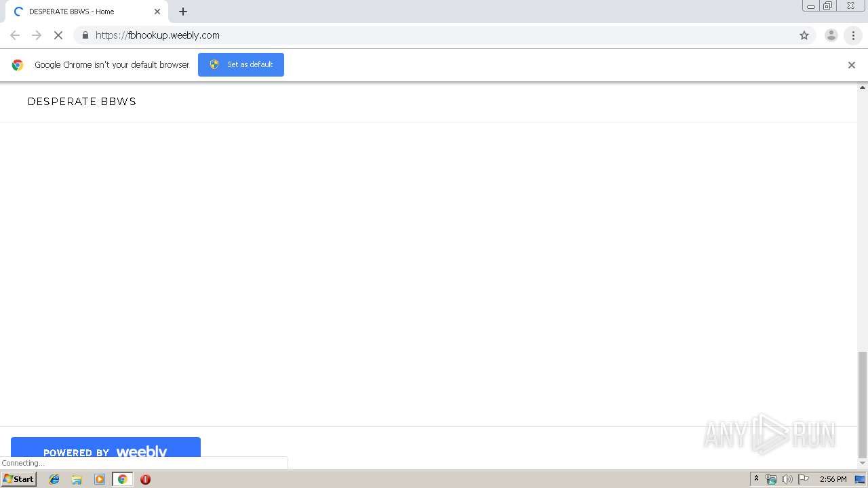This screenshot has width=868, height=488.
Task: Dismiss the default browser infobar
Action: (852, 65)
